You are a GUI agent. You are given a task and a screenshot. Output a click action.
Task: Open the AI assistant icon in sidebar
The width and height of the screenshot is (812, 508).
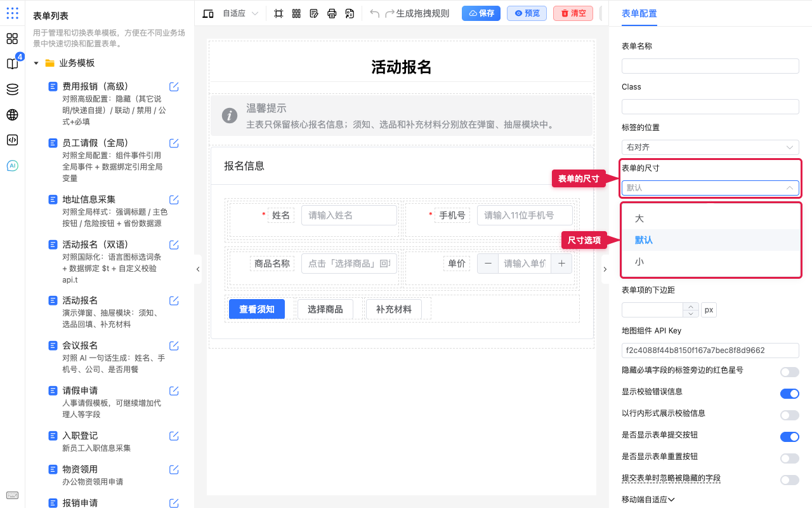(x=12, y=166)
